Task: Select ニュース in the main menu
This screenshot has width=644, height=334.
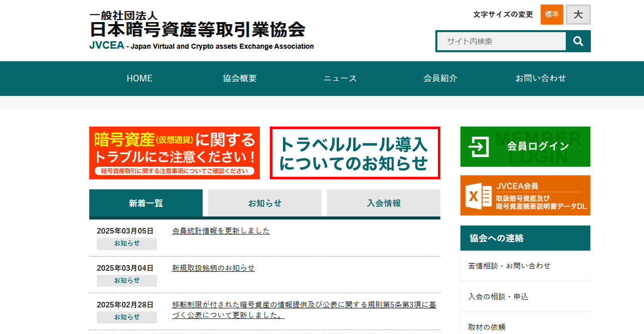Action: (340, 78)
